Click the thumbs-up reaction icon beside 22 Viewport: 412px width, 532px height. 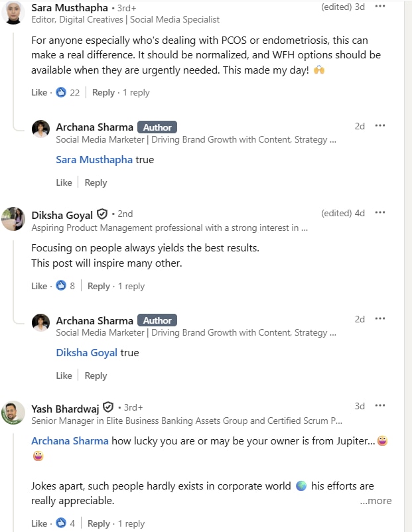pyautogui.click(x=60, y=92)
